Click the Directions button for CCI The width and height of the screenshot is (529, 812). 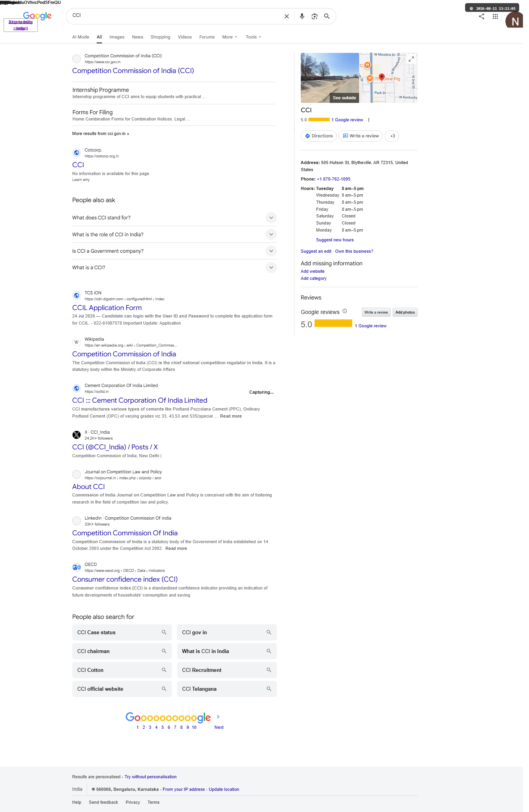(319, 136)
